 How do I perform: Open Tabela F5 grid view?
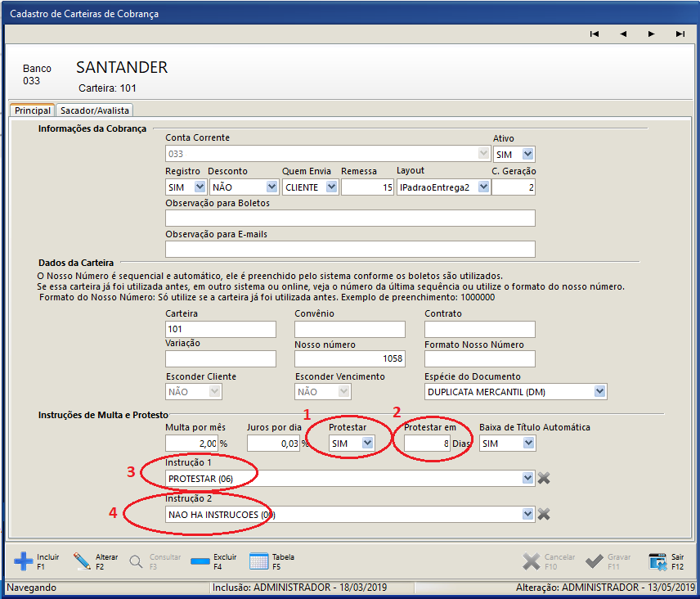tap(271, 561)
